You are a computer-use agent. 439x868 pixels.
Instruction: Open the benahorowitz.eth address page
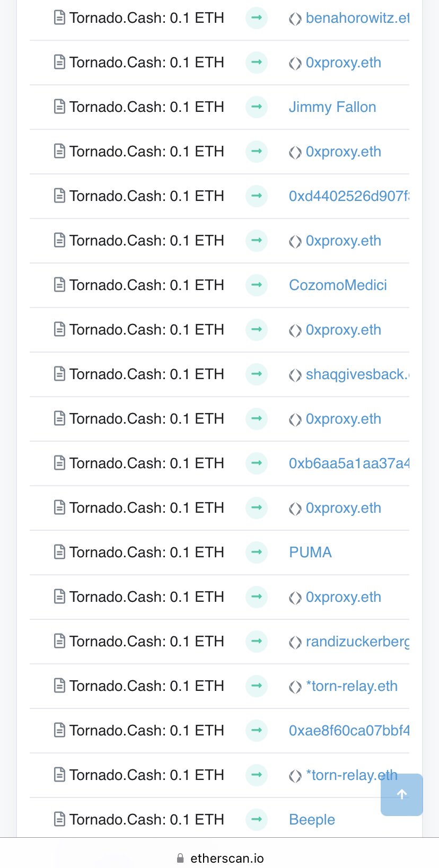[x=356, y=17]
